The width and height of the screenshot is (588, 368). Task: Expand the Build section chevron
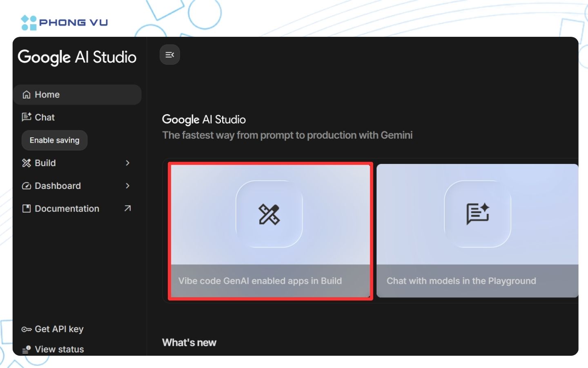(128, 163)
